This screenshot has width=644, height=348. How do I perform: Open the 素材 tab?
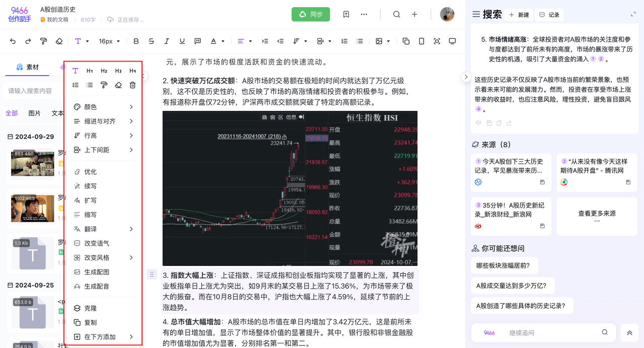[27, 67]
